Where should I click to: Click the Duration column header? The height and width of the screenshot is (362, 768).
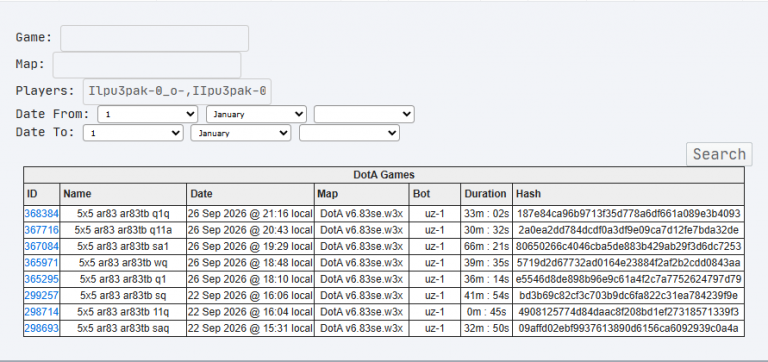click(x=486, y=194)
